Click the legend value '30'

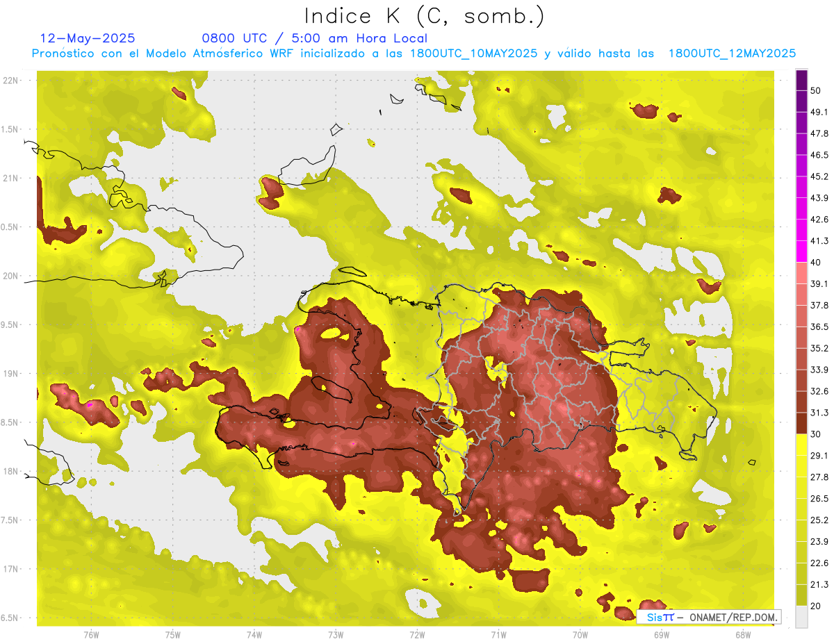tap(816, 434)
